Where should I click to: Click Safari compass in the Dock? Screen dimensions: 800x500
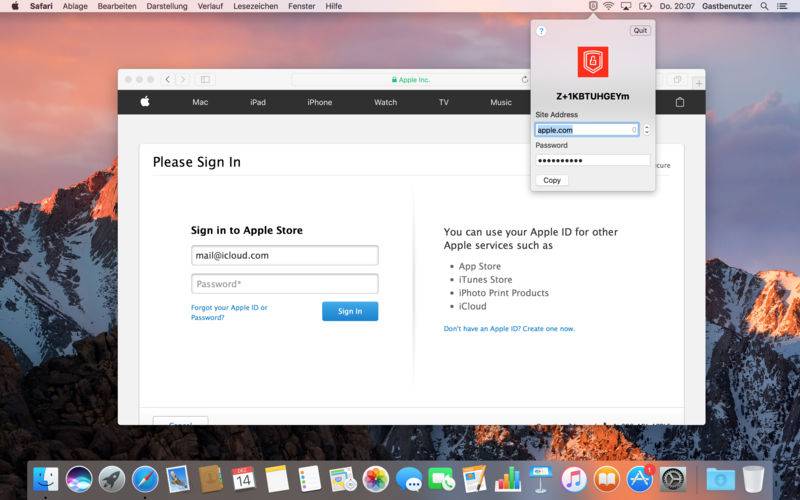click(145, 479)
